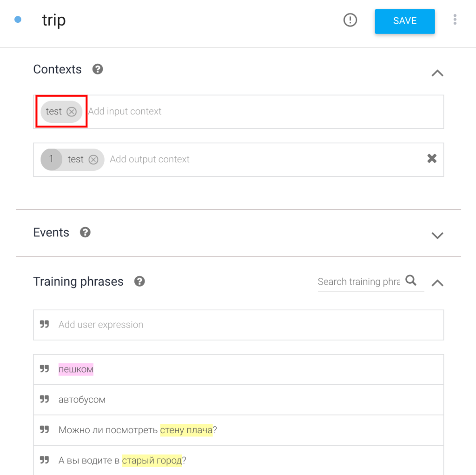Click the search magnifier icon
476x475 pixels.
[411, 281]
